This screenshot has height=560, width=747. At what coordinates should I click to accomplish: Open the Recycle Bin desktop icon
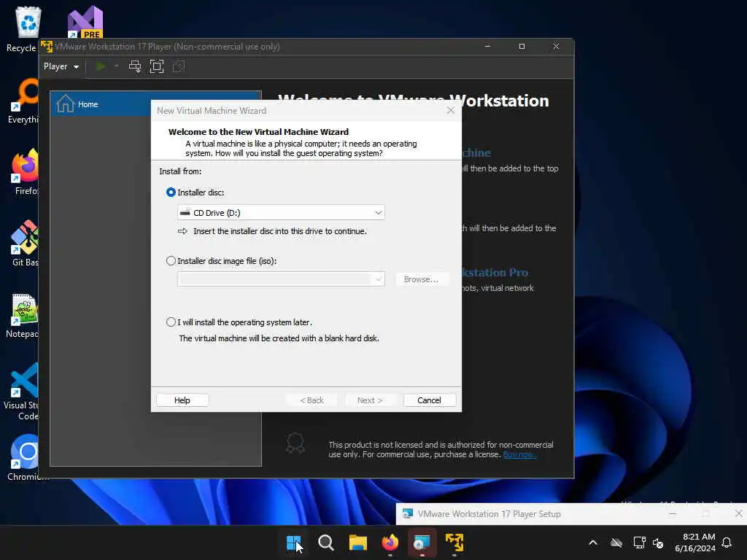coord(28,28)
